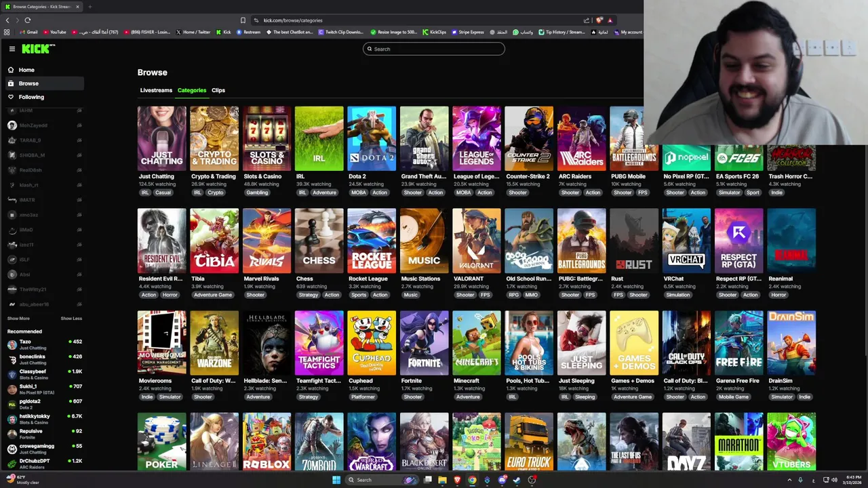Open the Just Chatting category thumbnail
This screenshot has height=488, width=868.
tap(161, 138)
